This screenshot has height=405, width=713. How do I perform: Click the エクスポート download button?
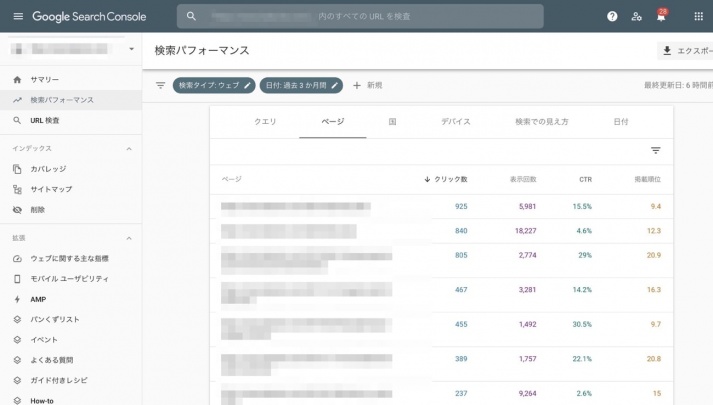tap(685, 51)
